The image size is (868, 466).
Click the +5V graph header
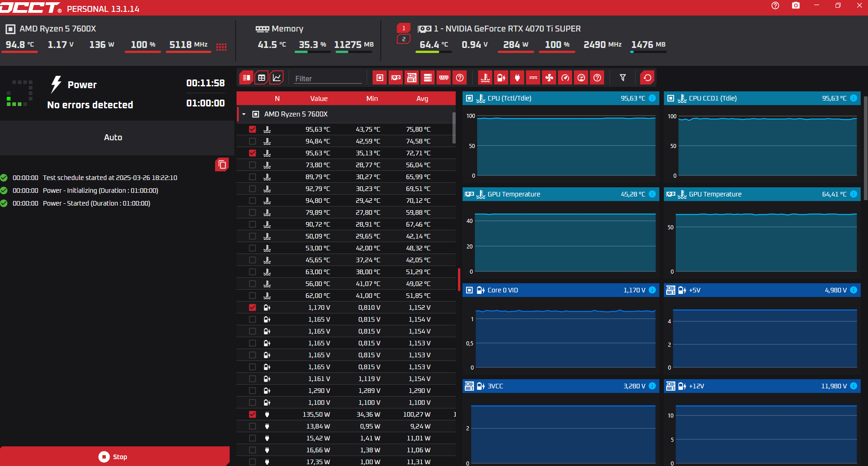tap(762, 290)
